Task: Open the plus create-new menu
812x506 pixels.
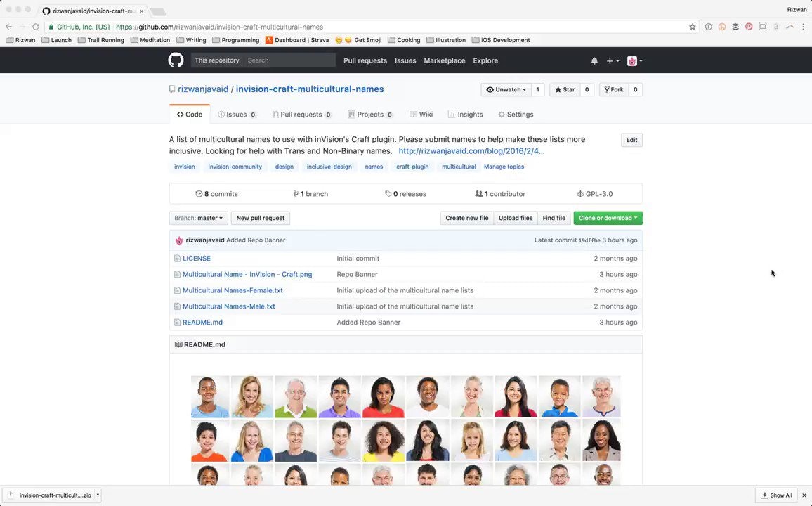Action: [613, 60]
